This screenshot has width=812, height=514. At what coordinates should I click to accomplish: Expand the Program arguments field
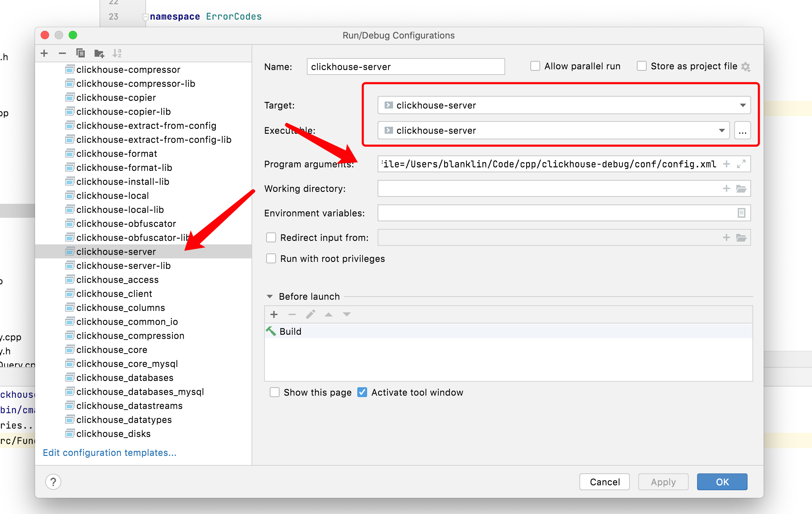click(x=741, y=164)
